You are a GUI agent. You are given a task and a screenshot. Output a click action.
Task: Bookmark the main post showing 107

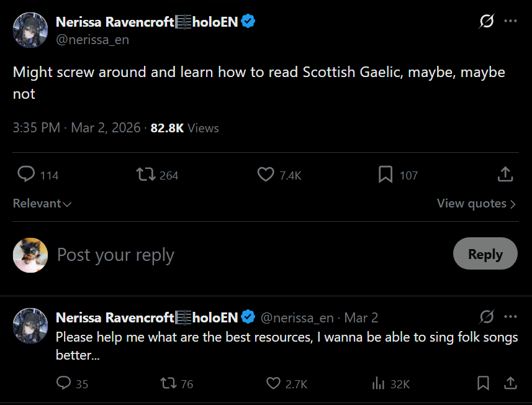click(398, 175)
